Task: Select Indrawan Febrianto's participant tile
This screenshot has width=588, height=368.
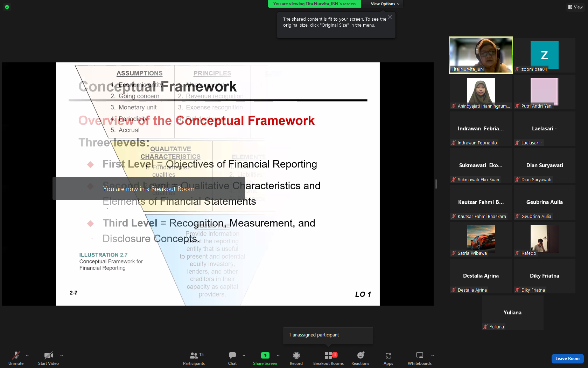Action: pos(481,129)
